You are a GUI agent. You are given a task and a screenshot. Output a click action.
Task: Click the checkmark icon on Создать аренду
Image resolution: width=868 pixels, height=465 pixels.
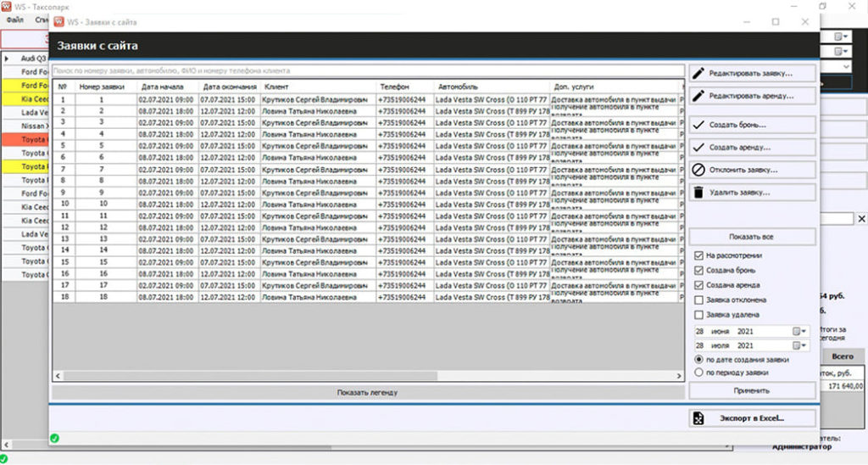(698, 148)
